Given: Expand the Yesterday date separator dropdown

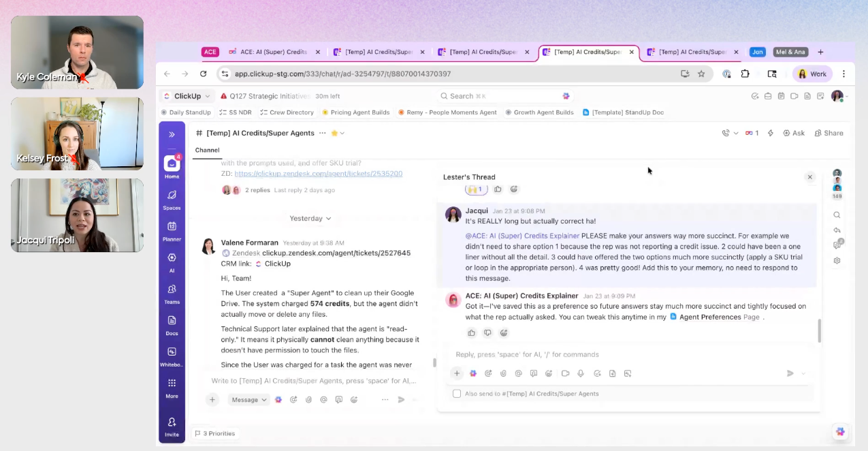Looking at the screenshot, I should pyautogui.click(x=310, y=219).
